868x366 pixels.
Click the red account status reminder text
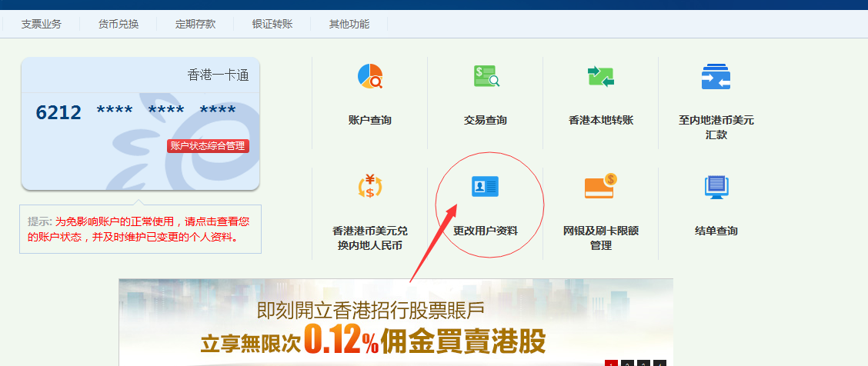click(x=139, y=229)
